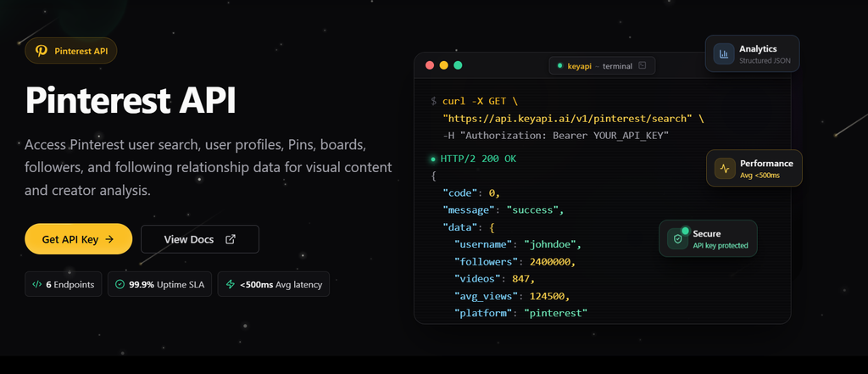This screenshot has height=374, width=868.
Task: Click the code brackets icon beside 6 Endpoints
Action: coord(37,284)
